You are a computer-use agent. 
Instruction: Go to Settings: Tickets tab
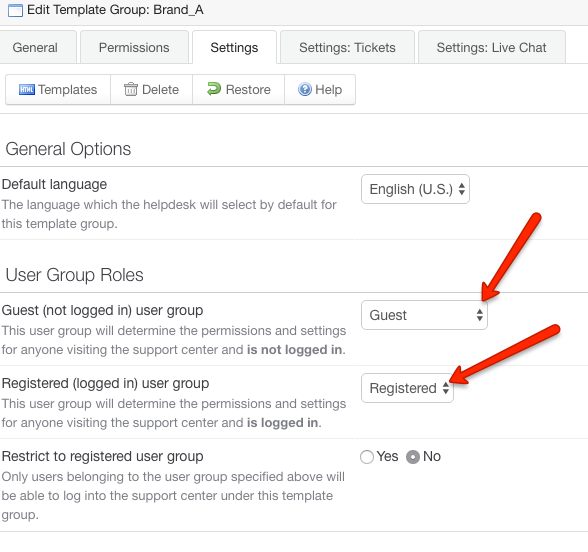click(347, 47)
